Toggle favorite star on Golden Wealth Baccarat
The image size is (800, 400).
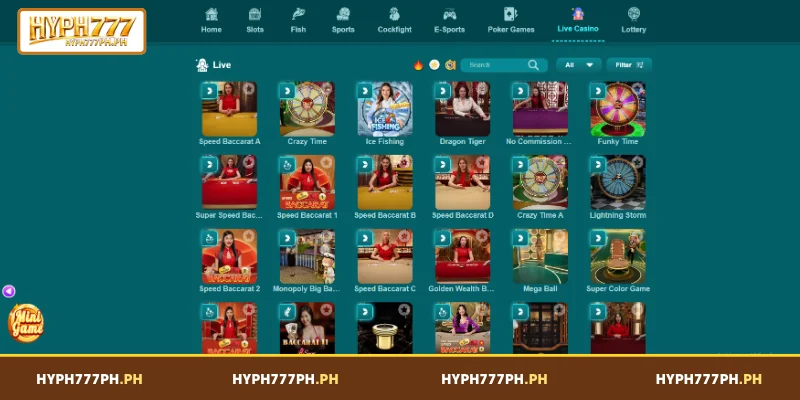482,236
